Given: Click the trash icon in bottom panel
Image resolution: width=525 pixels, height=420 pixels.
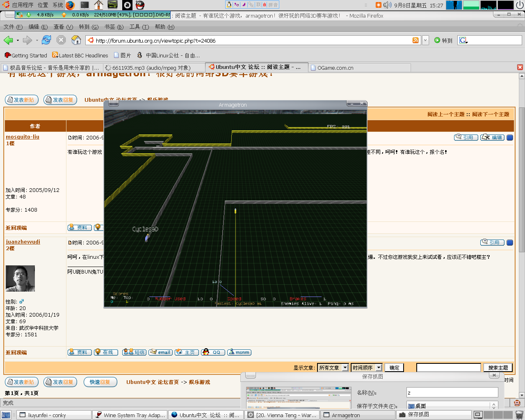Looking at the screenshot, I should click(519, 415).
